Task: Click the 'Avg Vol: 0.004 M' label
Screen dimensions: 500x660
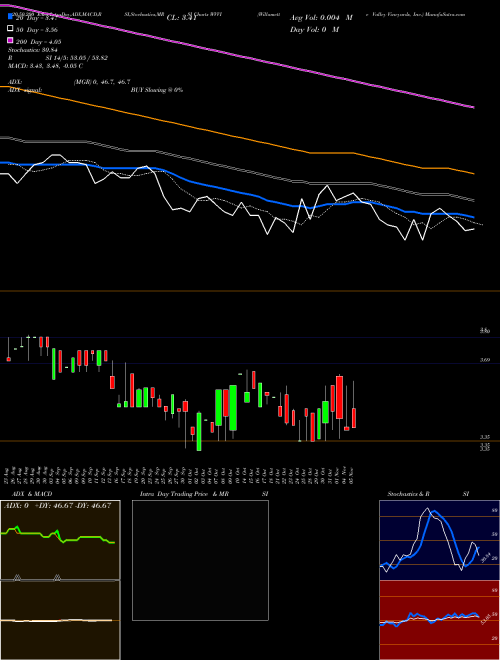Action: click(x=321, y=18)
